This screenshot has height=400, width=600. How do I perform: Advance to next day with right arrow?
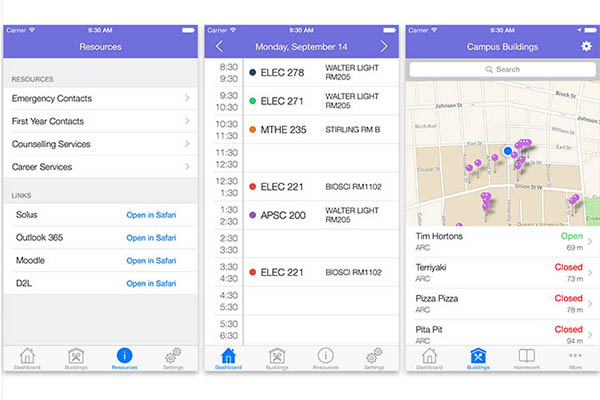pos(383,47)
